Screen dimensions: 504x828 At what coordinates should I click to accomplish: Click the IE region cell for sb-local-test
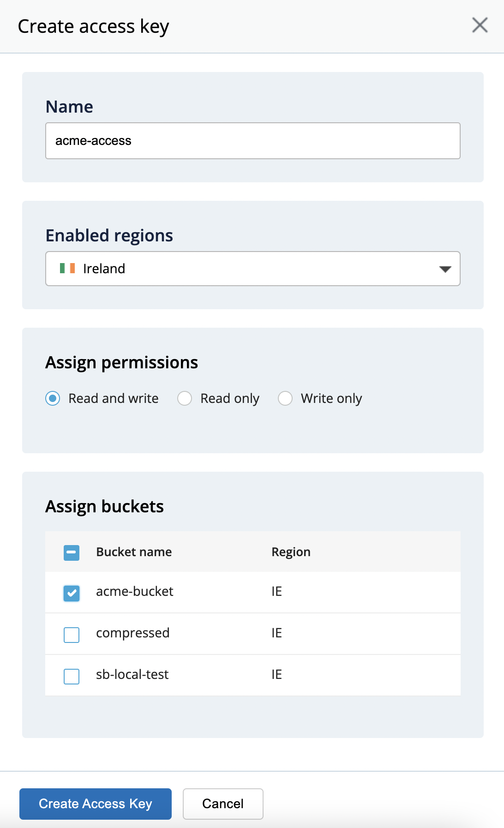(x=276, y=674)
